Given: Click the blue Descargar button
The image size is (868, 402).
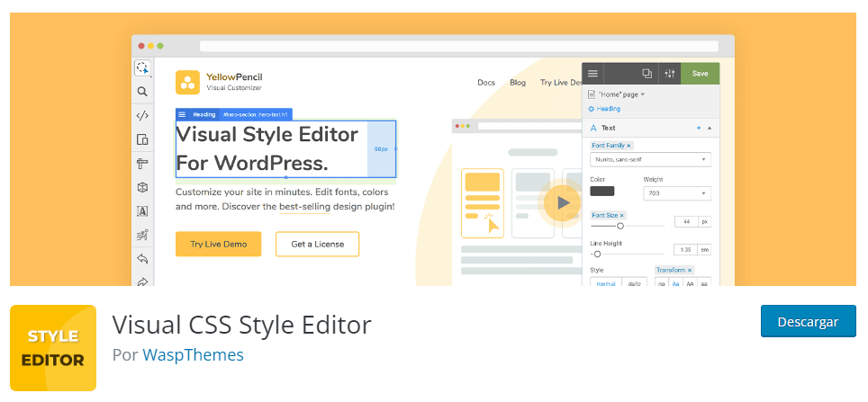Looking at the screenshot, I should click(x=808, y=321).
